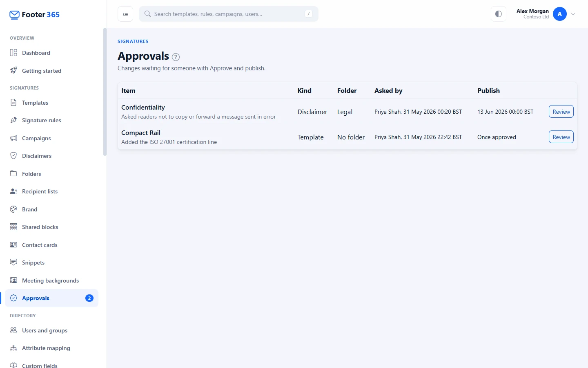Viewport: 588px width, 368px height.
Task: Click the Dashboard icon in sidebar
Action: [13, 53]
